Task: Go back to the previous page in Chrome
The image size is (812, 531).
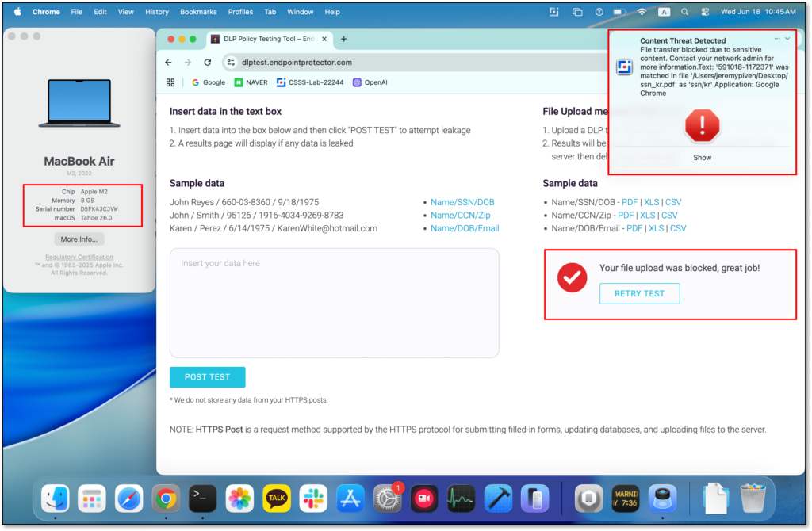Action: tap(168, 62)
